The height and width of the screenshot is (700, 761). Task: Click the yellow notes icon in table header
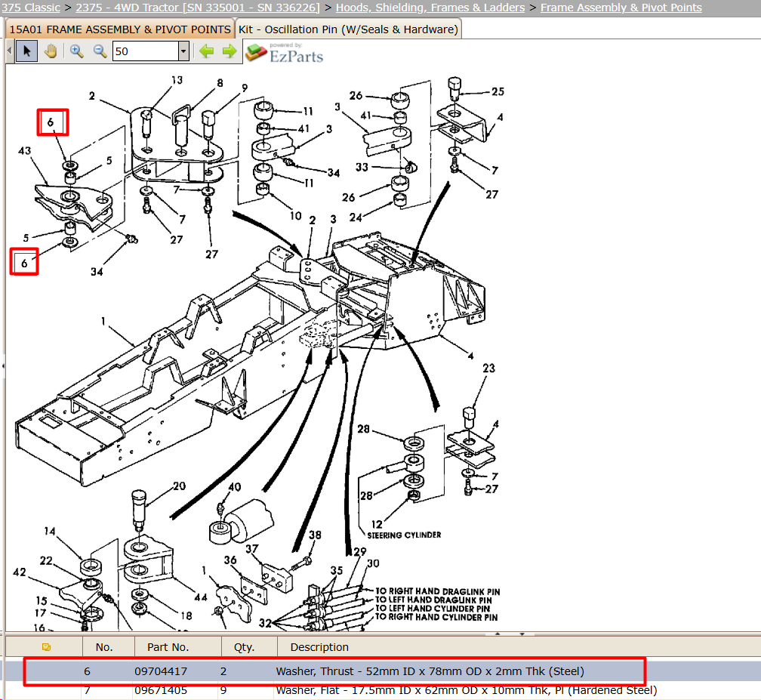tap(47, 647)
